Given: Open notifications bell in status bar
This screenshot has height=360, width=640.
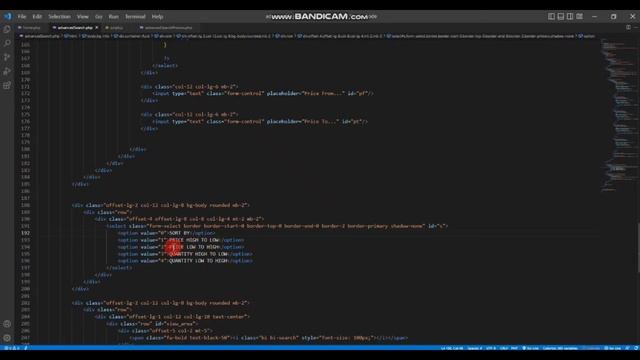Looking at the screenshot, I should point(636,348).
